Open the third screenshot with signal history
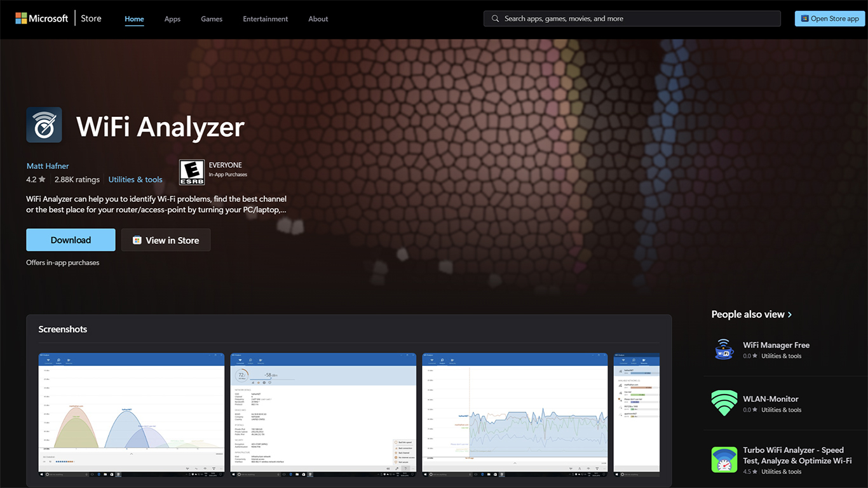868x488 pixels. [x=515, y=415]
